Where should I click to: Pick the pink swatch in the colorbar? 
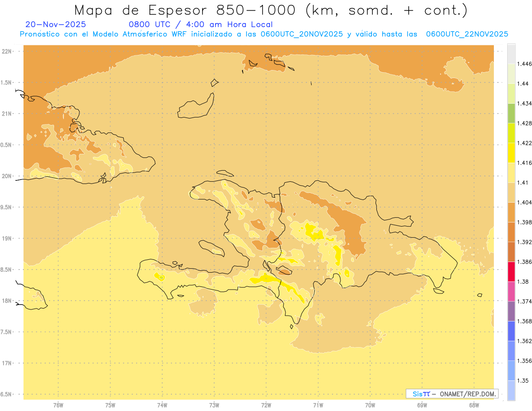[511, 291]
